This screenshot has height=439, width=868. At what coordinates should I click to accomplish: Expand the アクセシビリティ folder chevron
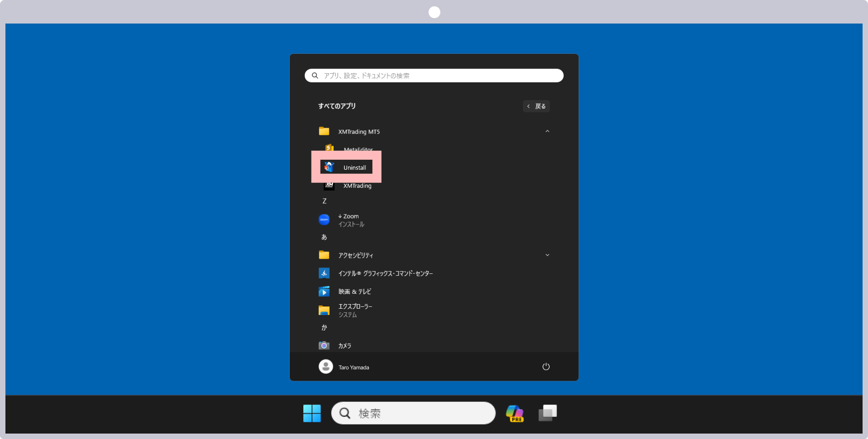pos(547,255)
